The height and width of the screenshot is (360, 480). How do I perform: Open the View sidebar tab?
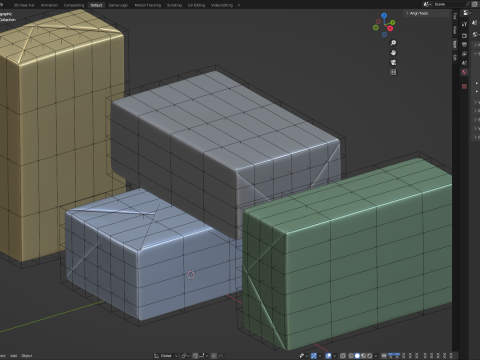coord(455,30)
